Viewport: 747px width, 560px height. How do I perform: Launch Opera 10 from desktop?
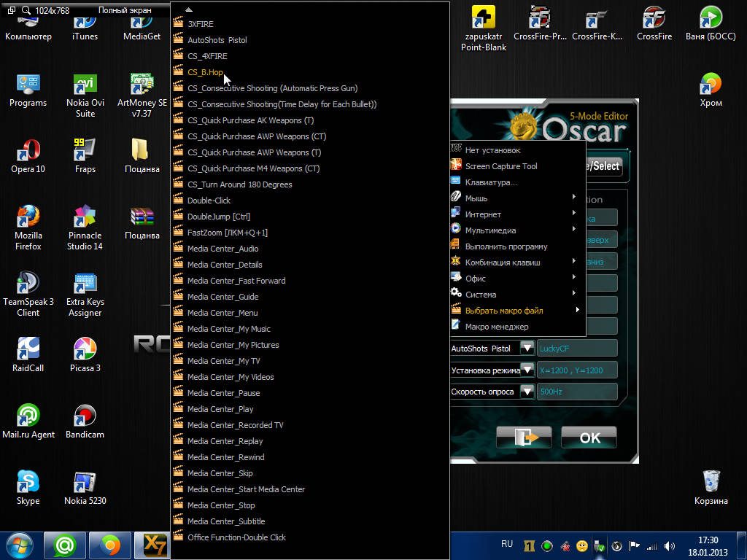pos(28,157)
